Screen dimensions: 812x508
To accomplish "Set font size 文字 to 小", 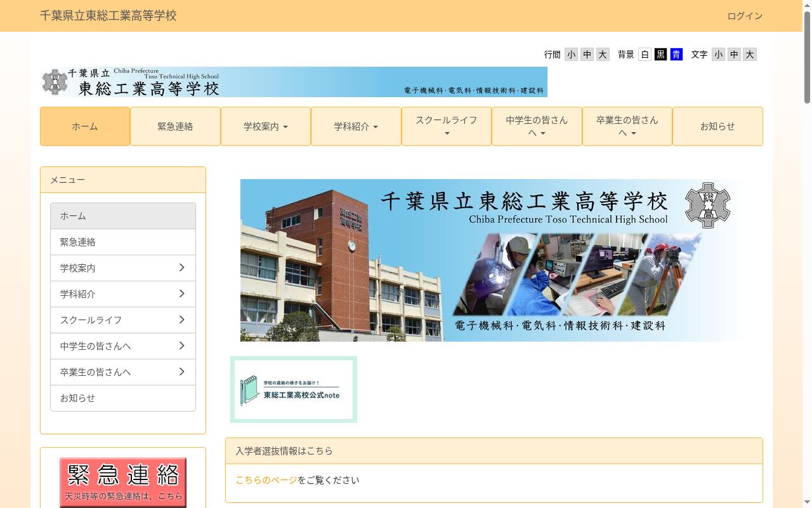I will pyautogui.click(x=719, y=55).
